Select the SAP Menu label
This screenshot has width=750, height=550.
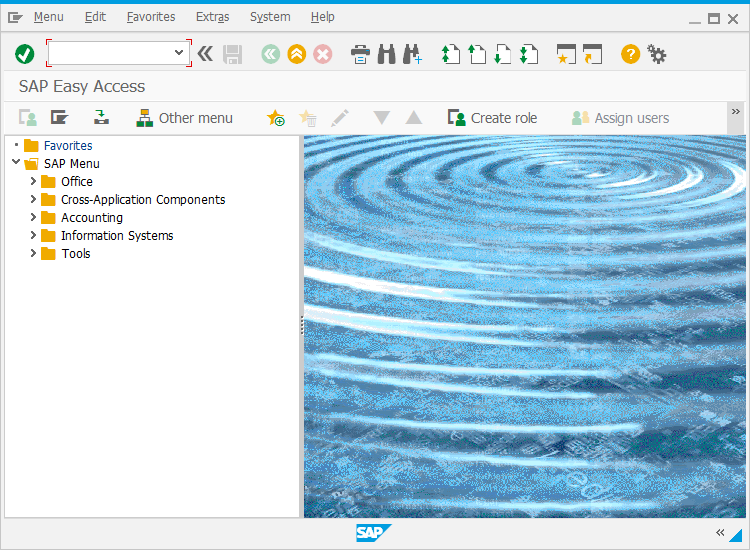(72, 164)
